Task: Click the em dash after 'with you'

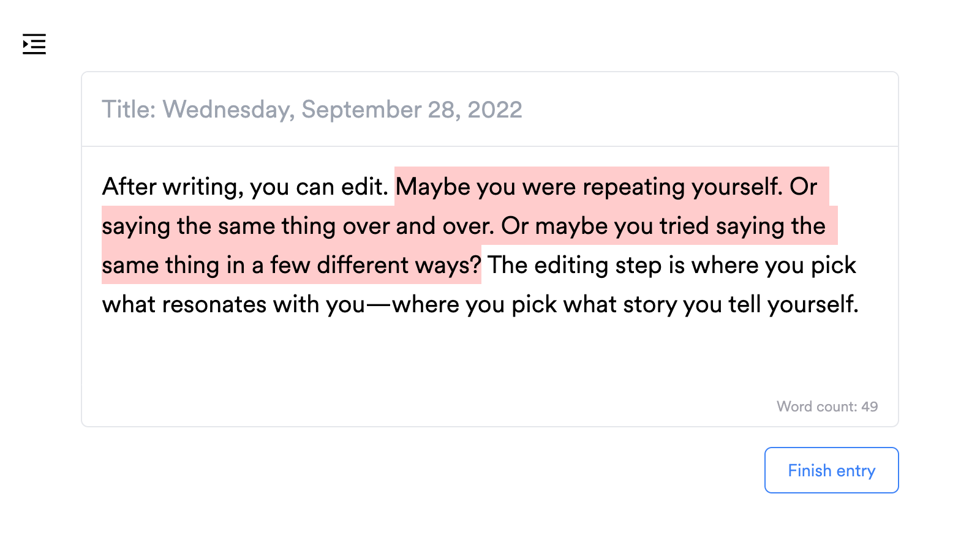Action: click(x=379, y=304)
